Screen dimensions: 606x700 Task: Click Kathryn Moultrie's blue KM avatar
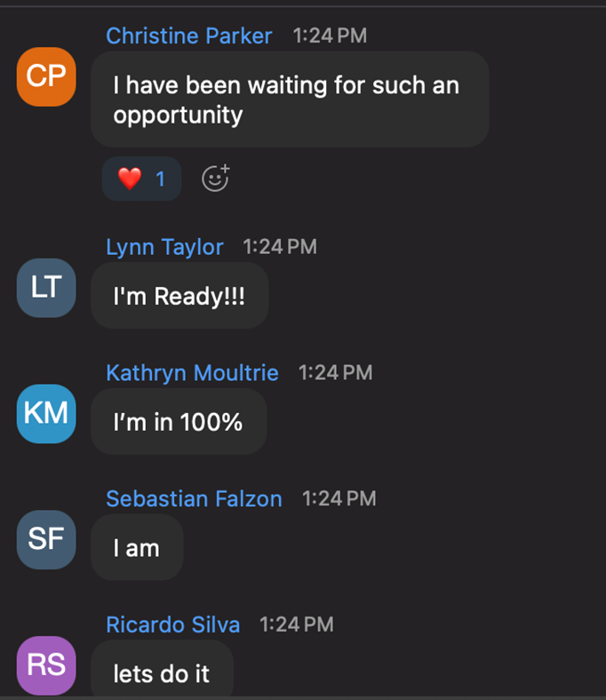click(46, 413)
